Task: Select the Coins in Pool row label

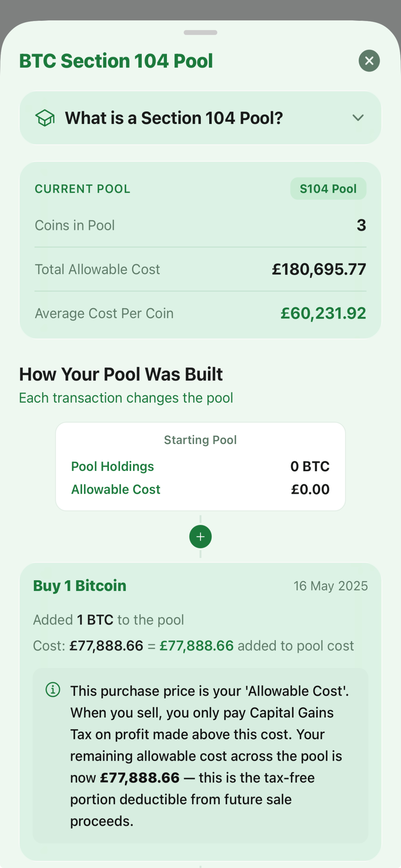Action: 75,225
